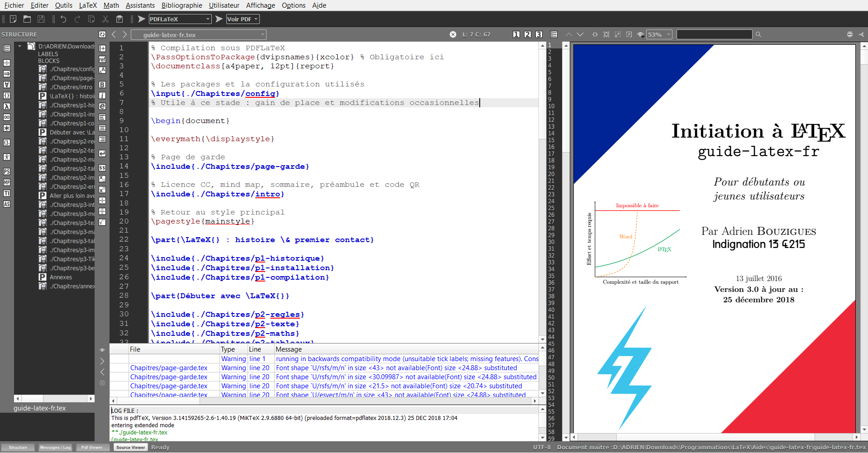Open the Greek letters lambda symbol panel
Image resolution: width=868 pixels, height=453 pixels.
click(x=7, y=106)
